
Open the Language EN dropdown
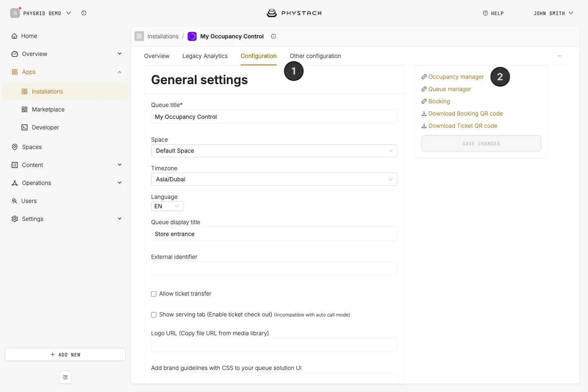pos(167,206)
